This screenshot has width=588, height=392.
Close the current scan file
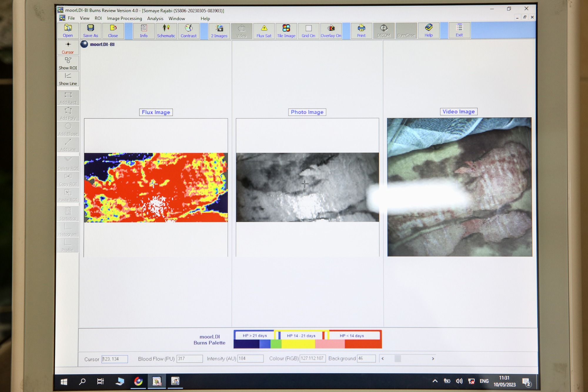click(x=113, y=31)
